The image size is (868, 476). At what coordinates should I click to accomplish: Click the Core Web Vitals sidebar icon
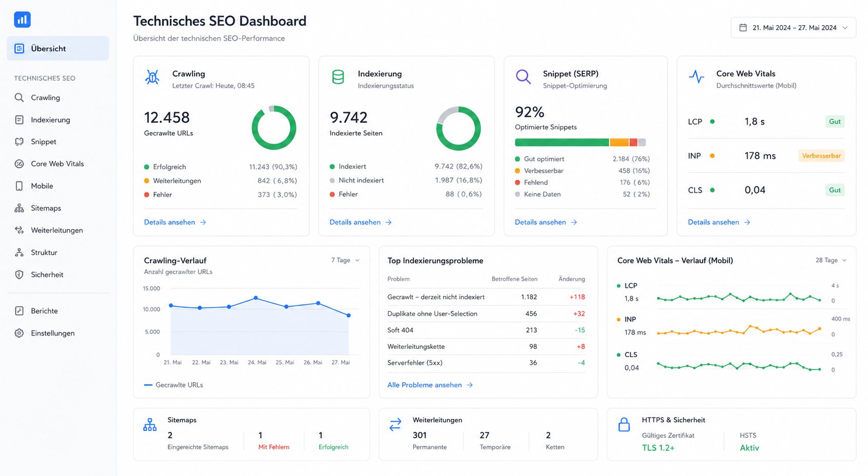pyautogui.click(x=19, y=164)
